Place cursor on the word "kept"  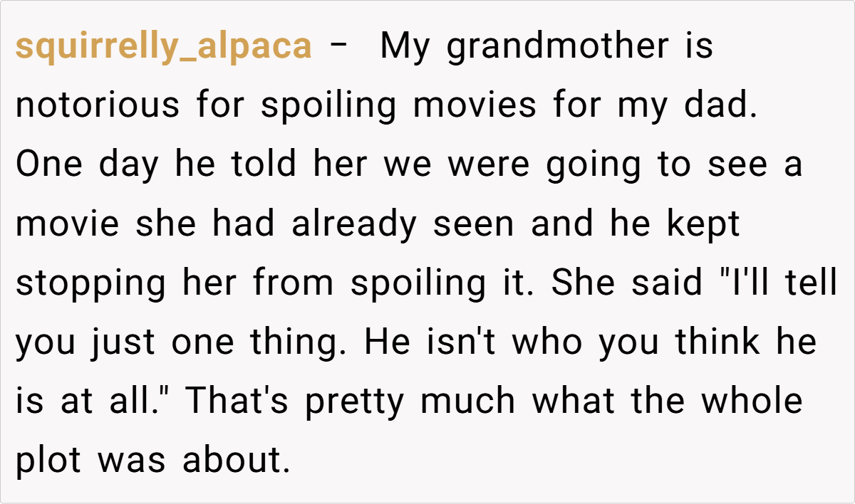pos(703,224)
